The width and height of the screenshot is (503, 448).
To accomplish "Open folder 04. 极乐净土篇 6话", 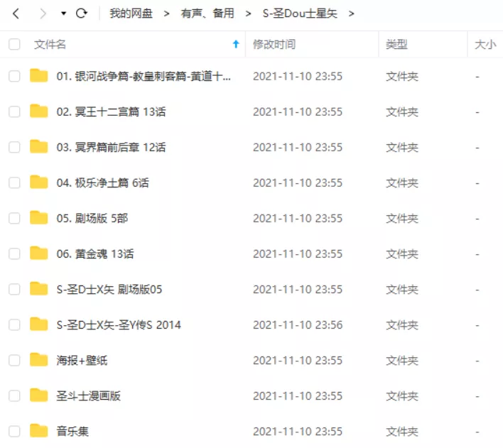I will coord(102,182).
